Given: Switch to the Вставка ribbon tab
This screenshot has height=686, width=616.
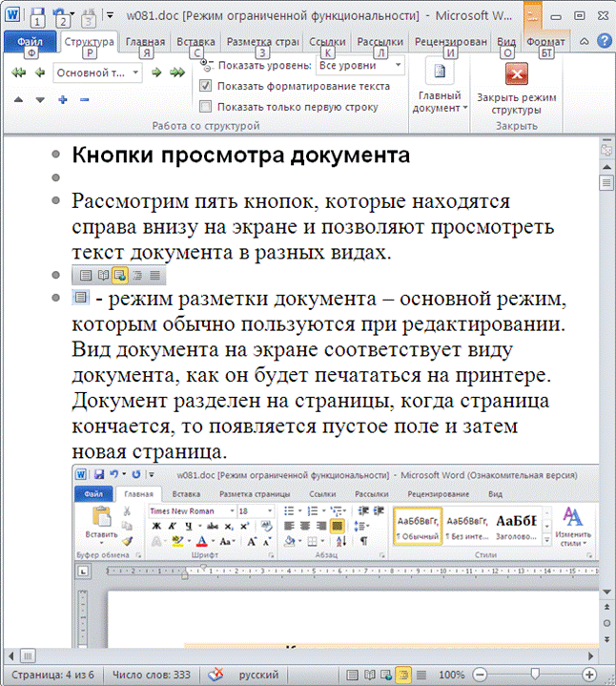Looking at the screenshot, I should click(x=195, y=42).
